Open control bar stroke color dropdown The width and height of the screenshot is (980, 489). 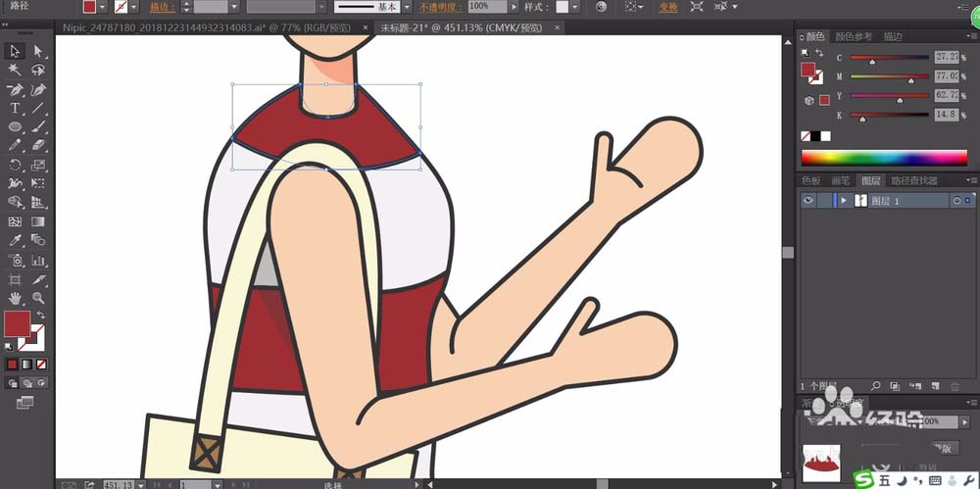click(x=134, y=6)
